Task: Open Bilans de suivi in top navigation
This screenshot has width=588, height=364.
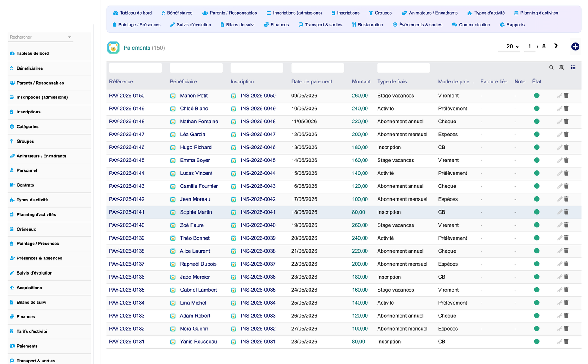Action: pyautogui.click(x=237, y=25)
